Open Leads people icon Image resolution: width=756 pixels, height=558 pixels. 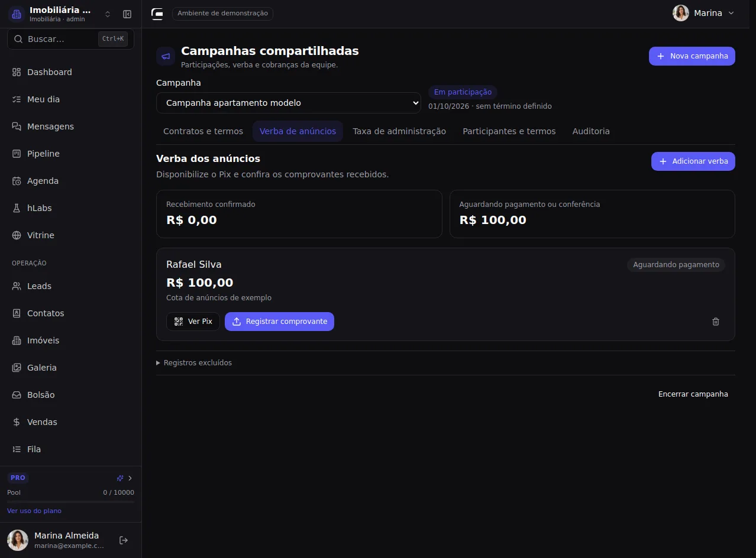17,286
